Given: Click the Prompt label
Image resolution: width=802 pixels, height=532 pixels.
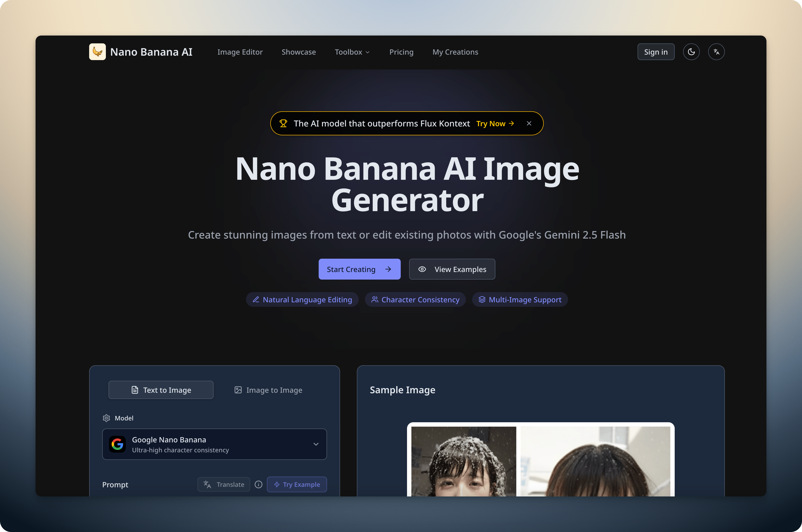Looking at the screenshot, I should coord(115,484).
